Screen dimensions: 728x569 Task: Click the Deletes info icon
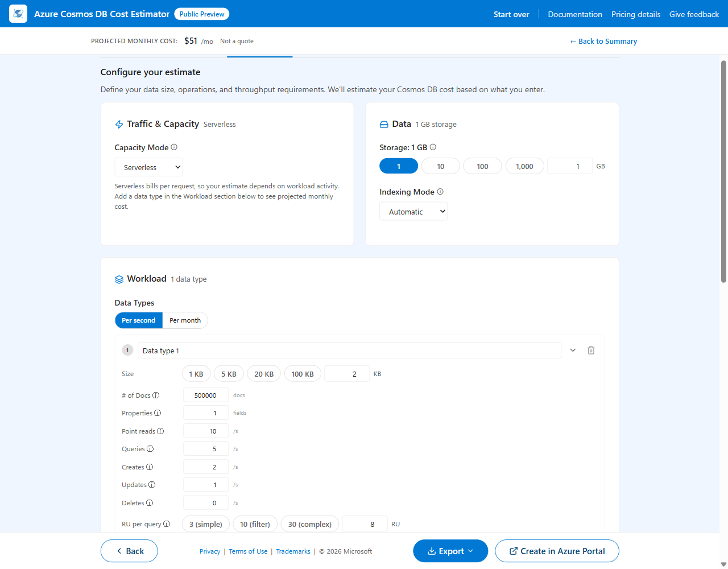tap(150, 503)
